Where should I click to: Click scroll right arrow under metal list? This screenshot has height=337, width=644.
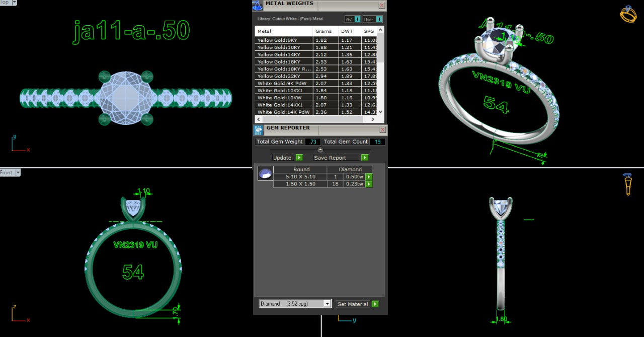373,120
